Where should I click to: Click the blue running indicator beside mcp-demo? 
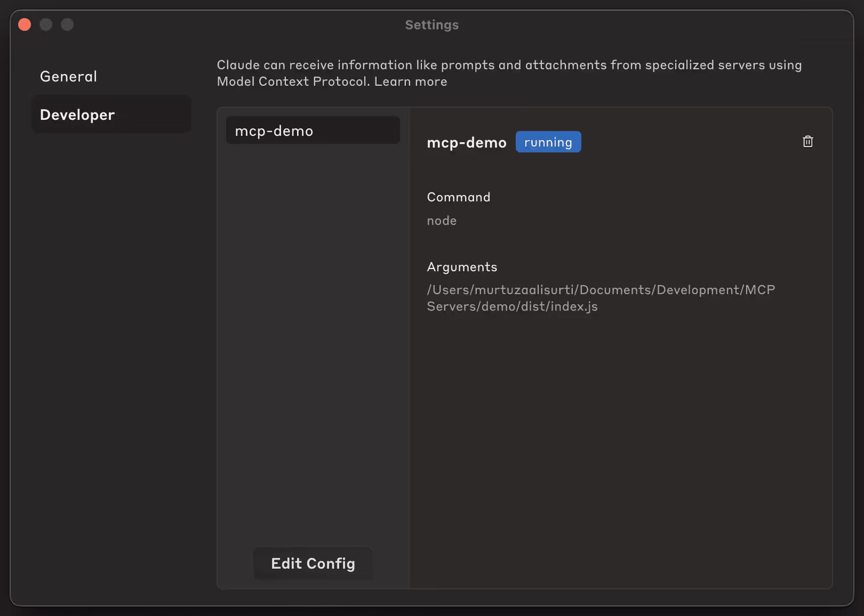pos(548,142)
